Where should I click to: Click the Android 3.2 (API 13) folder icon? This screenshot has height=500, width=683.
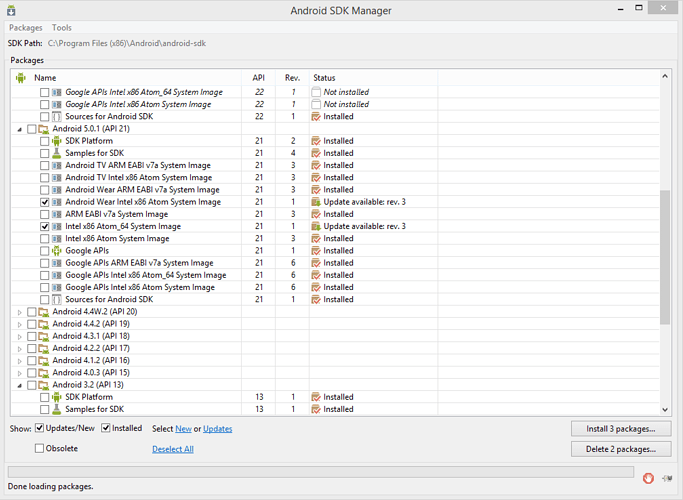[44, 385]
